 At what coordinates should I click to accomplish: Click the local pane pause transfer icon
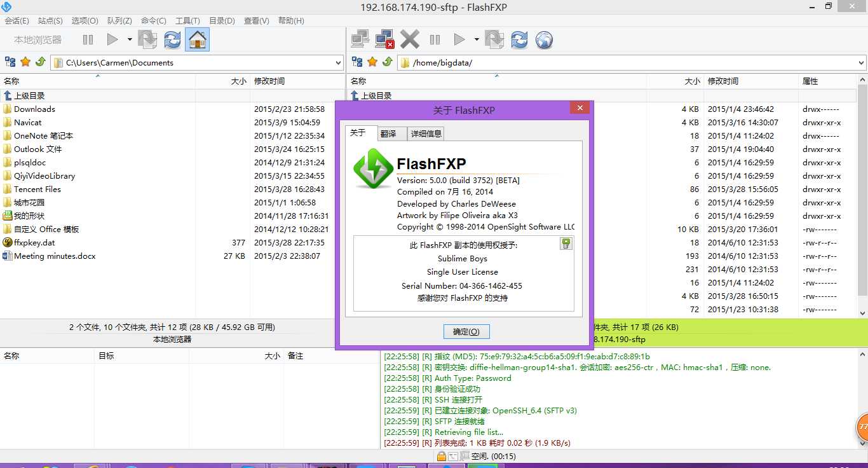(x=88, y=39)
